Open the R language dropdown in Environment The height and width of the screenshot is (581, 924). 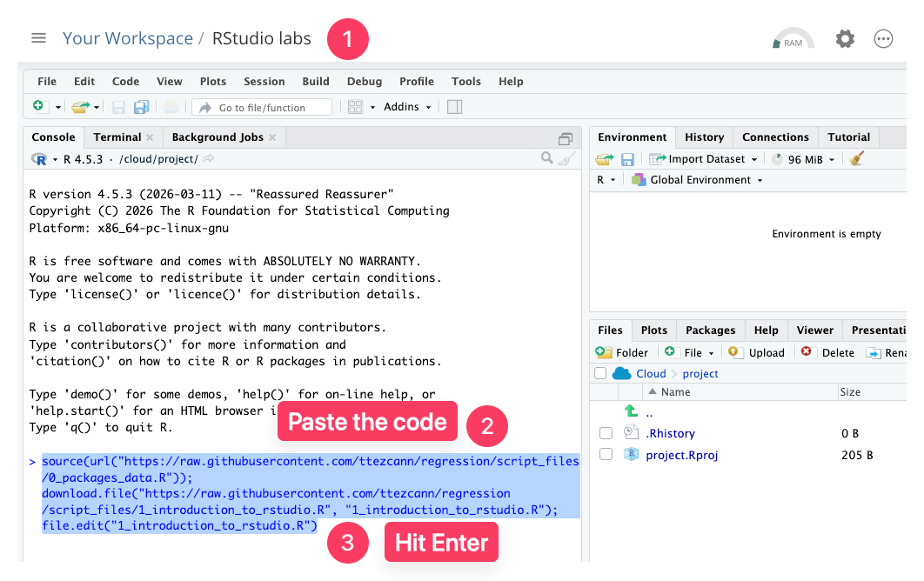[606, 180]
